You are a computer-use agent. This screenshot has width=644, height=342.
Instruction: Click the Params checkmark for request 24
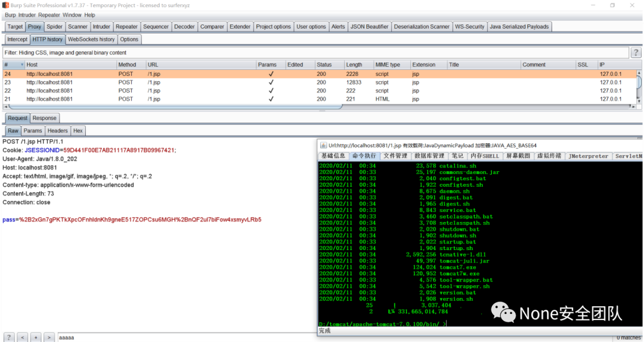coord(271,74)
